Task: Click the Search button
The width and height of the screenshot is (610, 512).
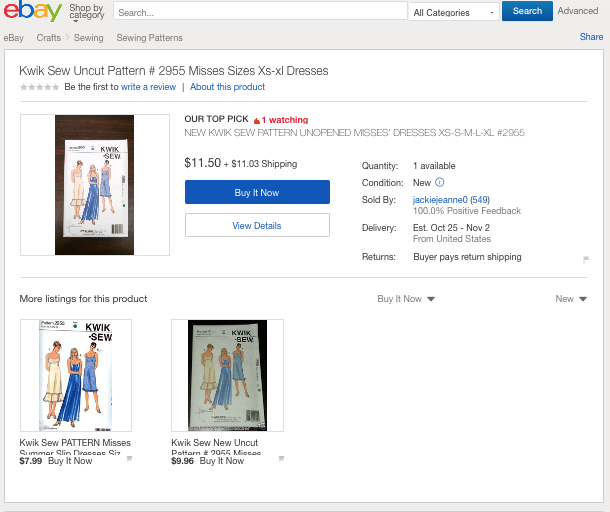Action: [x=527, y=12]
